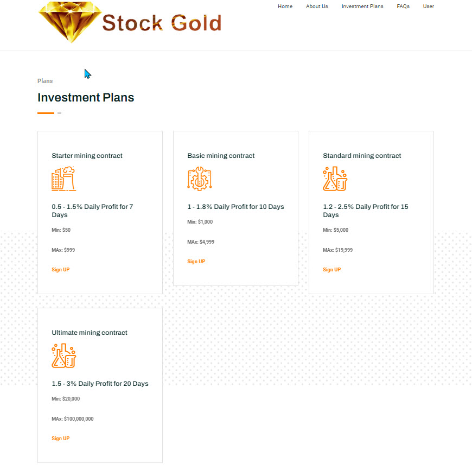Image resolution: width=472 pixels, height=476 pixels.
Task: Select the Ultimate mining contract title
Action: pos(90,333)
